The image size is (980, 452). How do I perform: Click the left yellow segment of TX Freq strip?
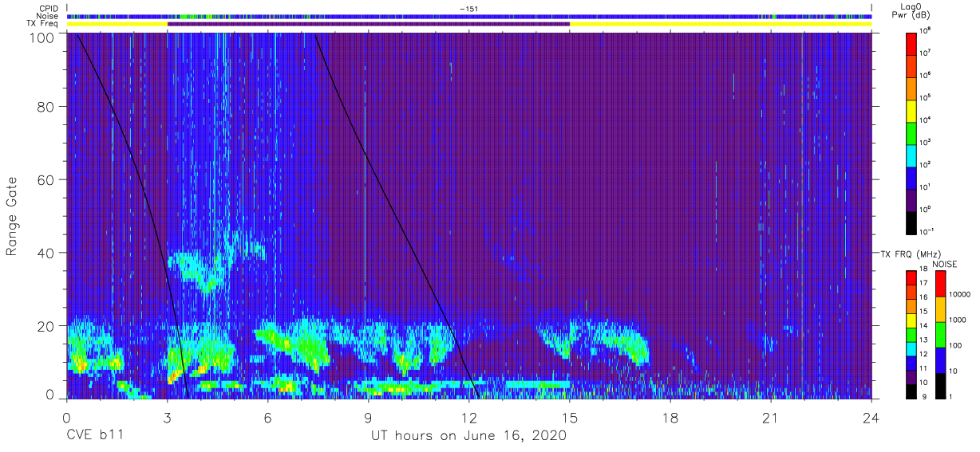117,24
